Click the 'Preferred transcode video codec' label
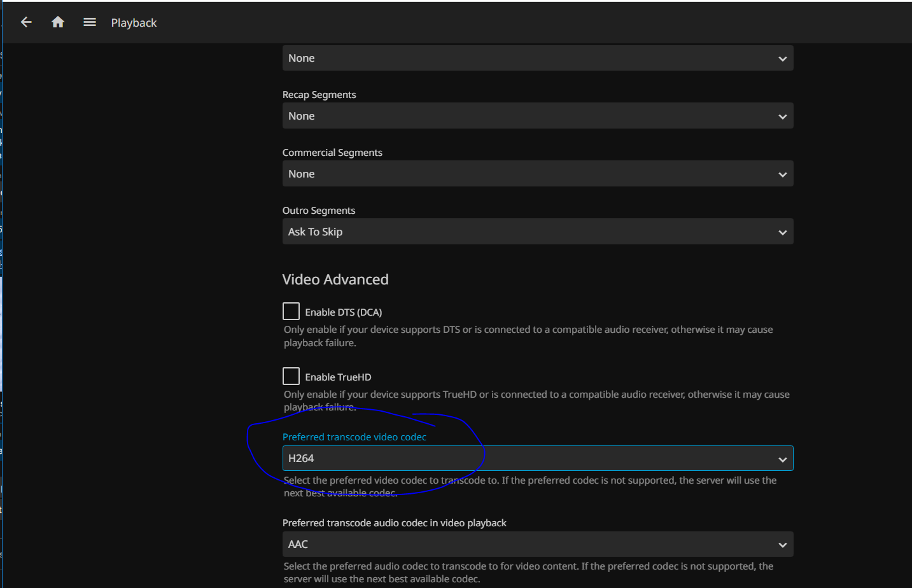The width and height of the screenshot is (912, 588). 354,437
